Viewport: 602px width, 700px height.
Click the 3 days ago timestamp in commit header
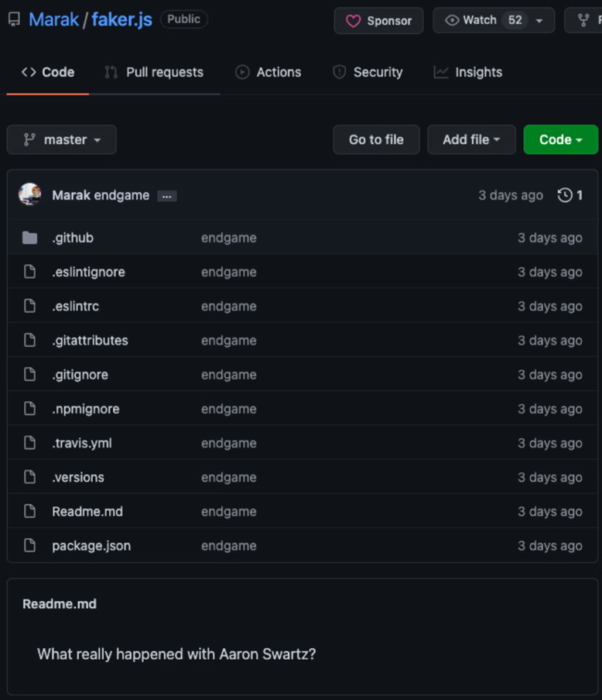coord(511,195)
